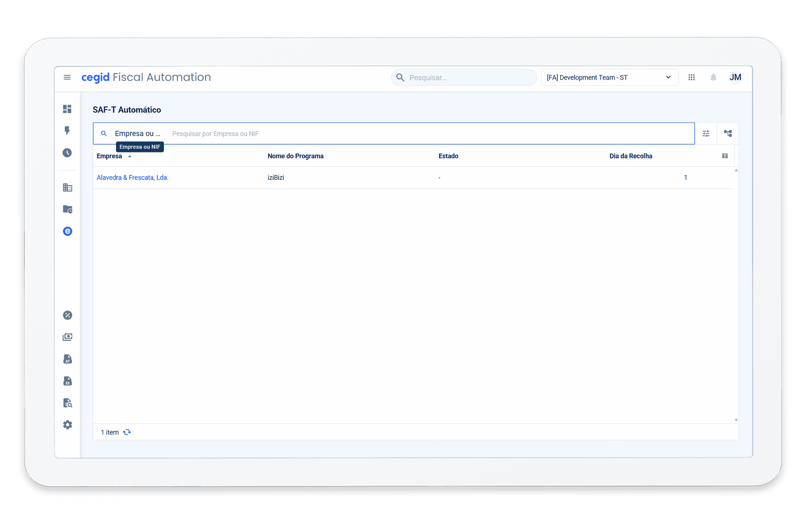806x532 pixels.
Task: Click the refresh icon beside 1 item
Action: [x=127, y=432]
